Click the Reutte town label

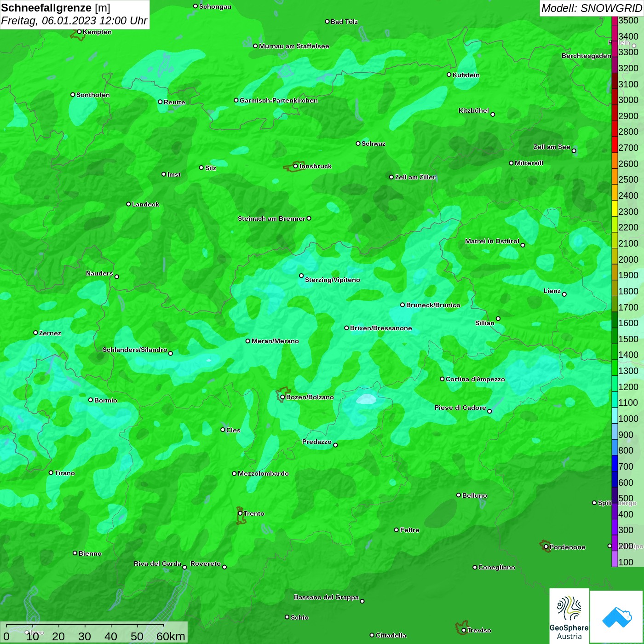click(175, 102)
